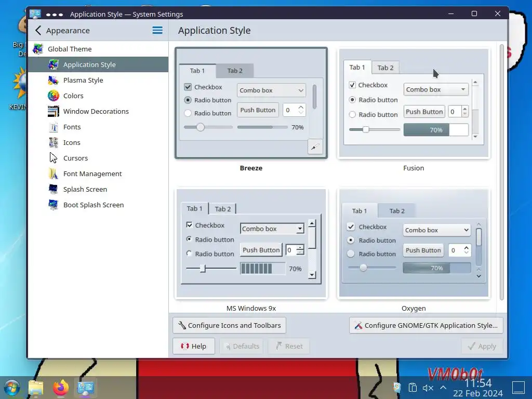This screenshot has height=399, width=532.
Task: Click the main styles list vertical scrollbar
Action: pos(501,172)
